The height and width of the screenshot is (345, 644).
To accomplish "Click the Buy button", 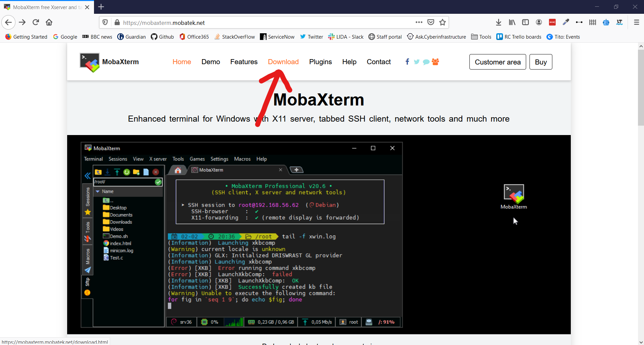I will 541,62.
